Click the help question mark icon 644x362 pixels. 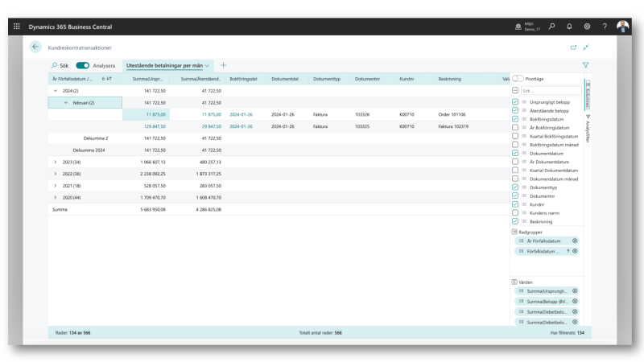pyautogui.click(x=605, y=27)
